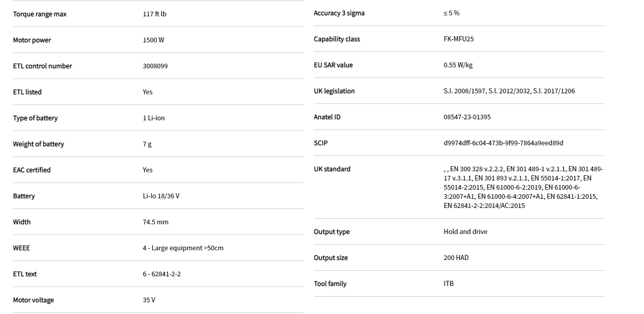Click the UK standard list of EN numbers
The image size is (644, 314).
pos(523,187)
